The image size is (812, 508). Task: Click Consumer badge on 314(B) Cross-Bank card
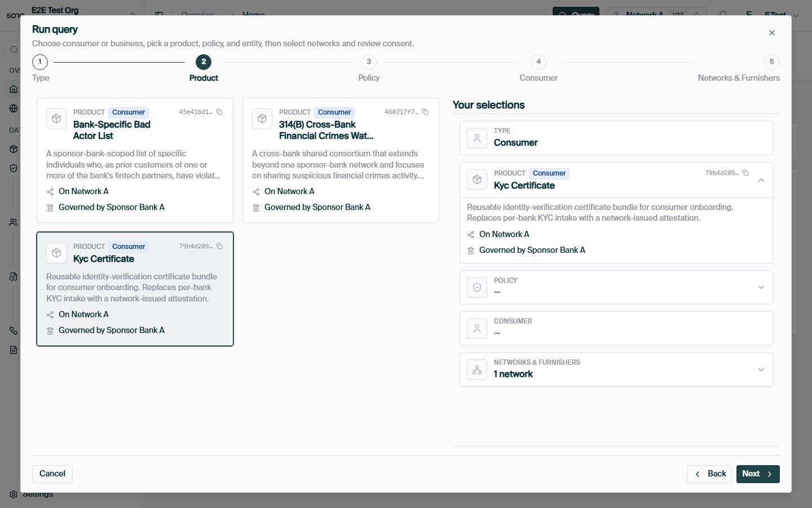tap(334, 112)
